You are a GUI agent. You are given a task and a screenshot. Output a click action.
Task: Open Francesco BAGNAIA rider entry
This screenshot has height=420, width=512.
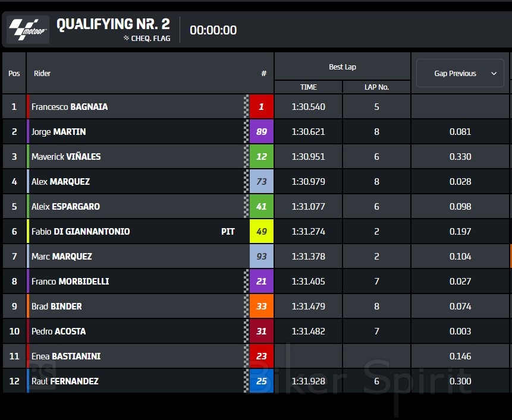click(70, 107)
